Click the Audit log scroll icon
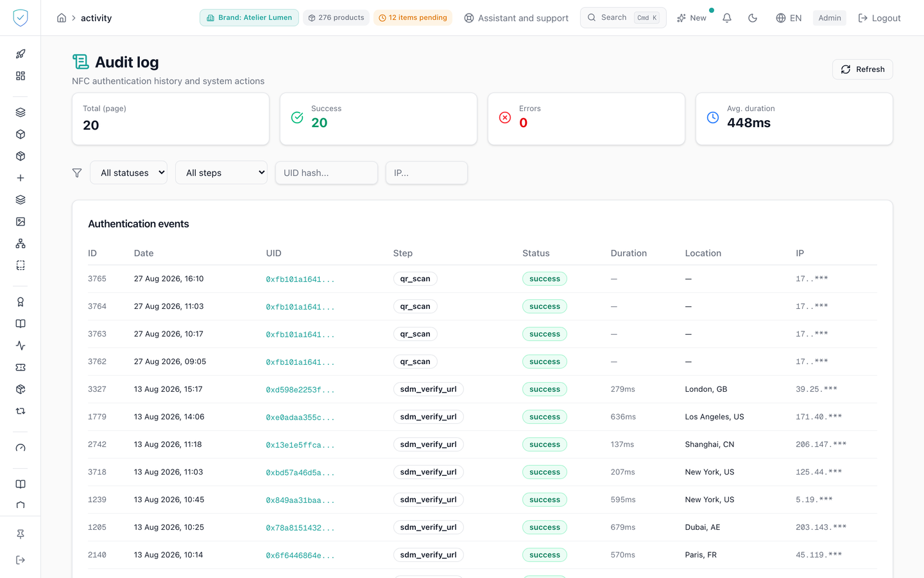This screenshot has width=924, height=578. [x=81, y=62]
